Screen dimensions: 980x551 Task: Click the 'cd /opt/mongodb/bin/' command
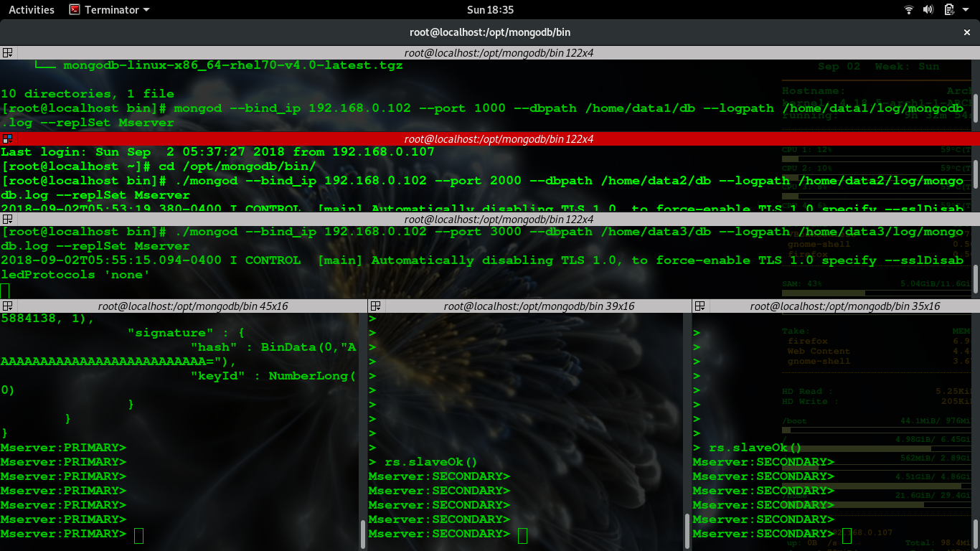[x=237, y=166]
